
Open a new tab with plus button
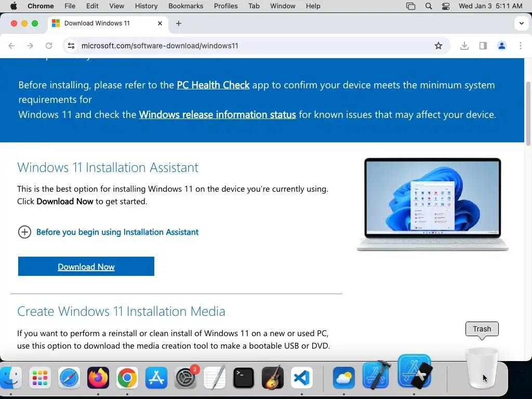tap(179, 23)
